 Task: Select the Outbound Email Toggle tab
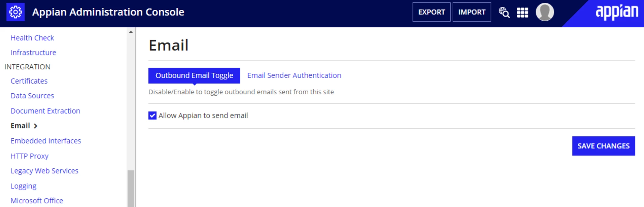pos(194,75)
